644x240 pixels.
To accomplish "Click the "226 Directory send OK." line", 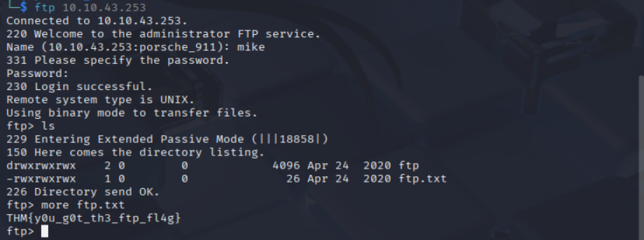I will coord(83,192).
